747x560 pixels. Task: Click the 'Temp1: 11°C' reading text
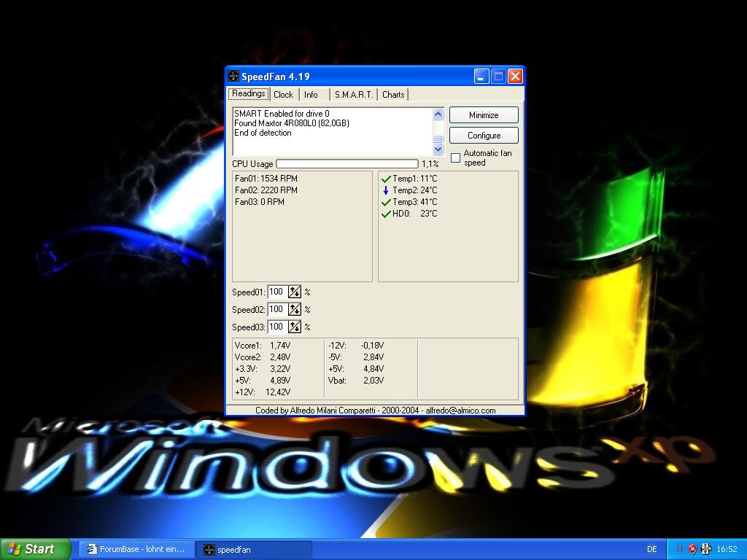pos(414,179)
